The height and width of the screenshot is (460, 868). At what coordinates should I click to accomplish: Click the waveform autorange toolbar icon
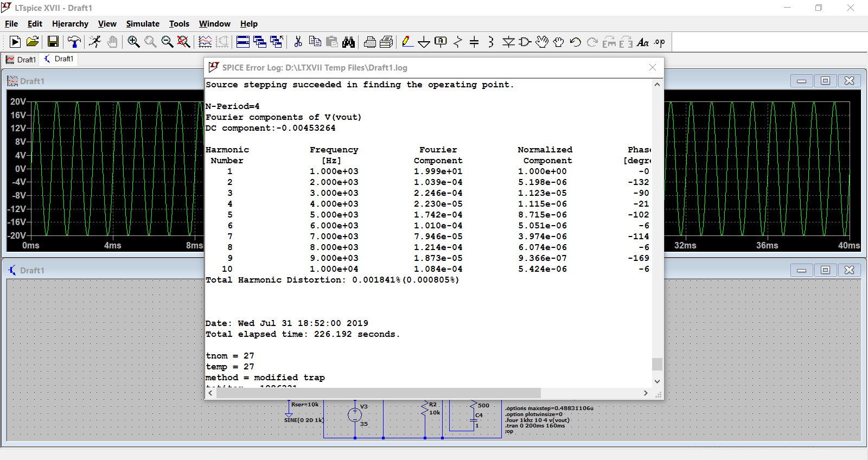click(205, 42)
